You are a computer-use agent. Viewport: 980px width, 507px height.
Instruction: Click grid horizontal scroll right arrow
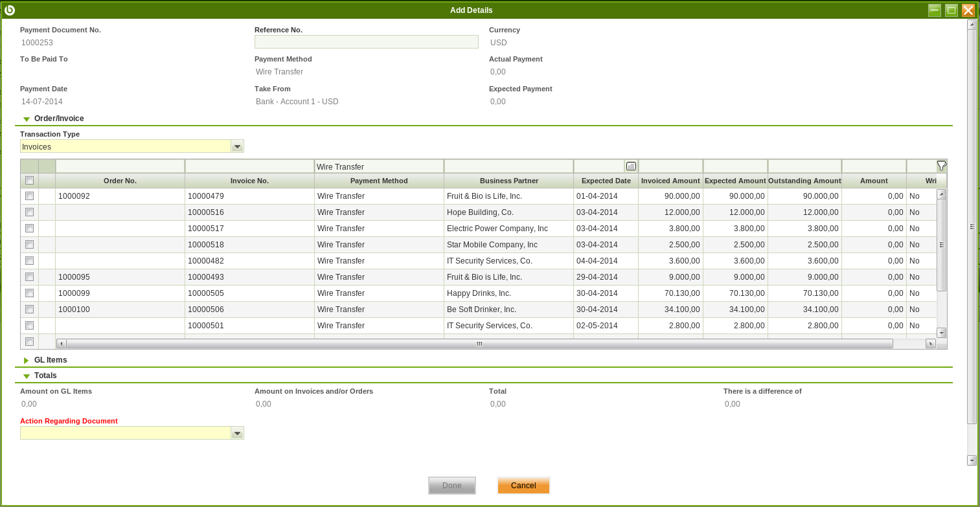click(x=930, y=344)
